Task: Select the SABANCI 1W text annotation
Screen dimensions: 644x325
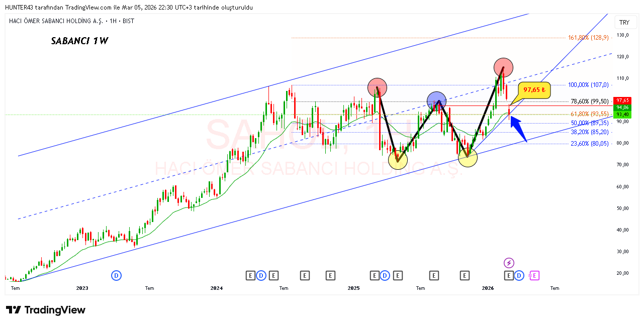Action: click(x=79, y=41)
